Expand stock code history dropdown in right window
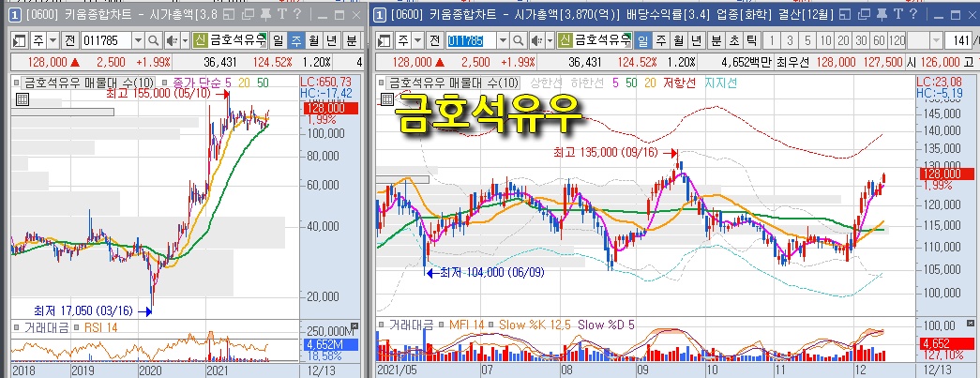Screen dimensions: 980x378 503,41
